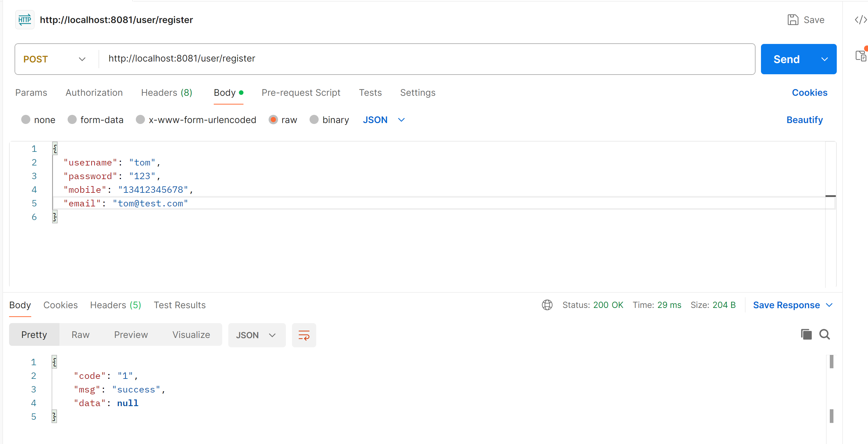This screenshot has width=868, height=444.
Task: Search in the response body
Action: pos(824,335)
